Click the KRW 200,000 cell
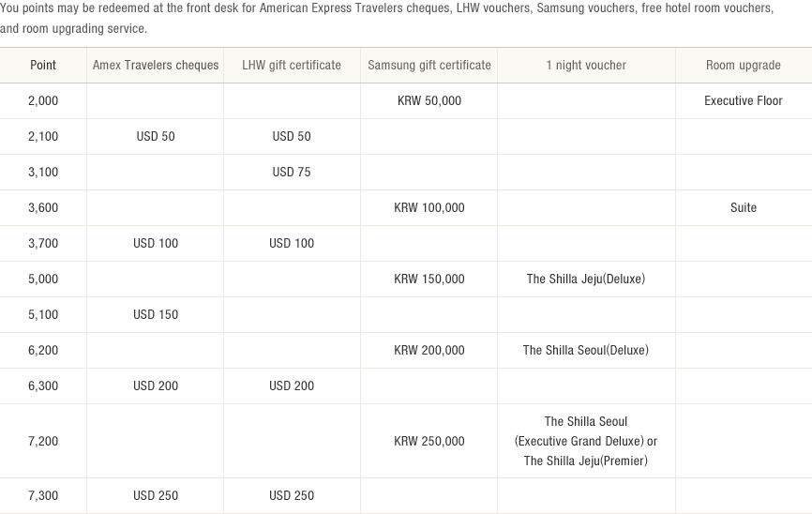This screenshot has width=812, height=514. click(x=429, y=351)
